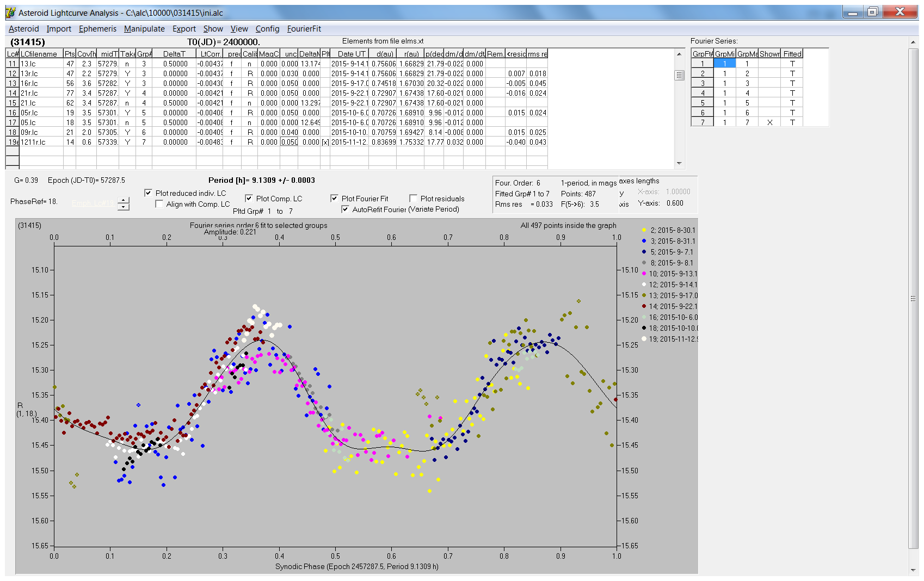The height and width of the screenshot is (581, 924).
Task: Click the MagC value in row 12
Action: (269, 73)
